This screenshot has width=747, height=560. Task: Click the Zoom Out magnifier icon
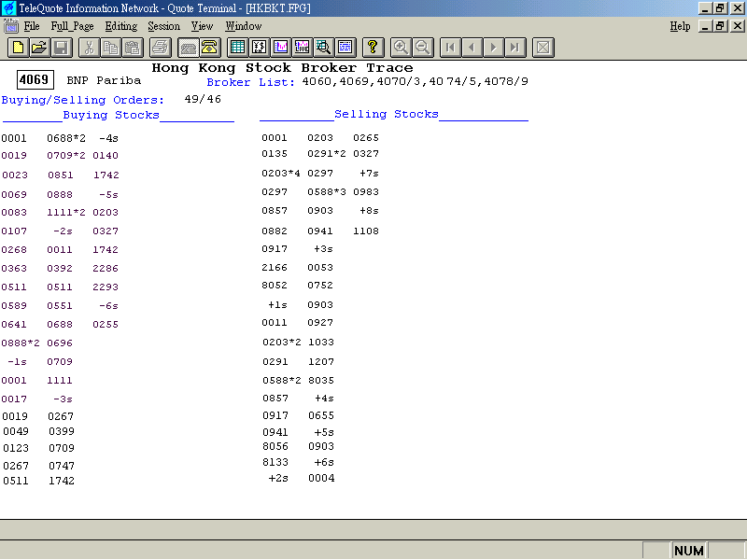422,48
